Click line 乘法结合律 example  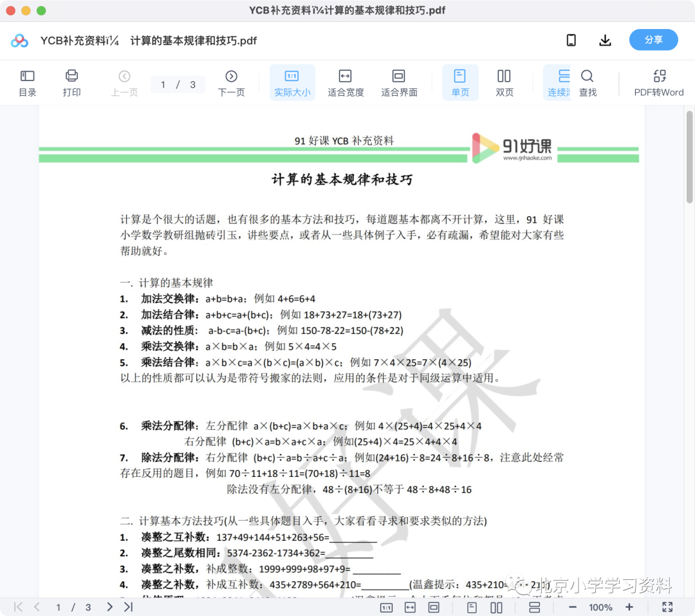(x=295, y=363)
